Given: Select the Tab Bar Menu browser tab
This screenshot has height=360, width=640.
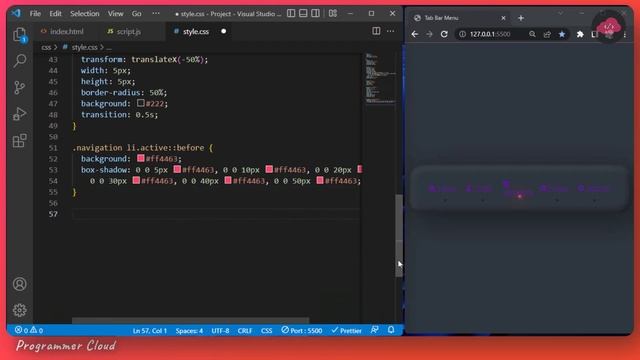Looking at the screenshot, I should click(x=460, y=18).
